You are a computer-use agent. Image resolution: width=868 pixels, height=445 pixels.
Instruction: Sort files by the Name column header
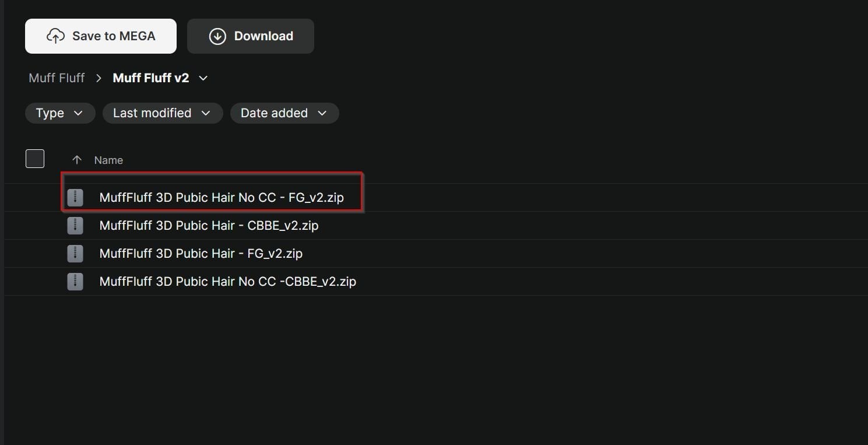click(108, 160)
